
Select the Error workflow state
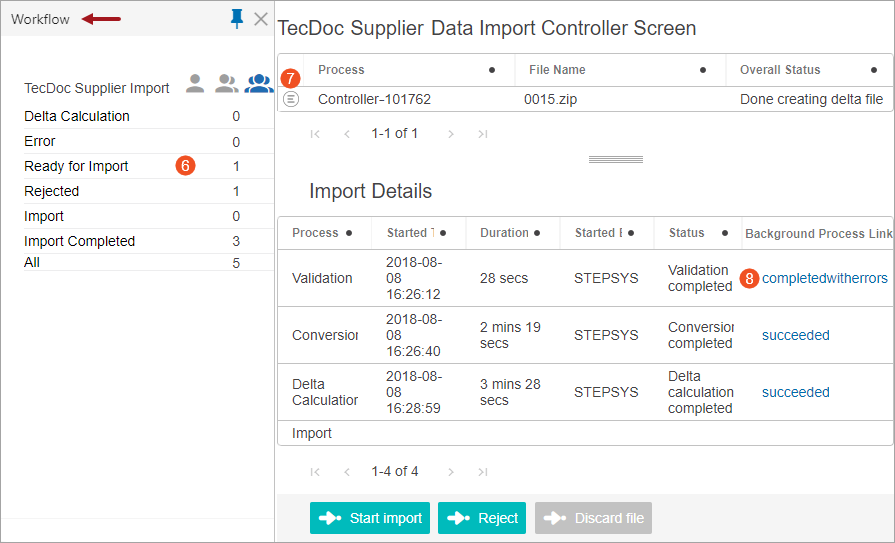point(39,141)
